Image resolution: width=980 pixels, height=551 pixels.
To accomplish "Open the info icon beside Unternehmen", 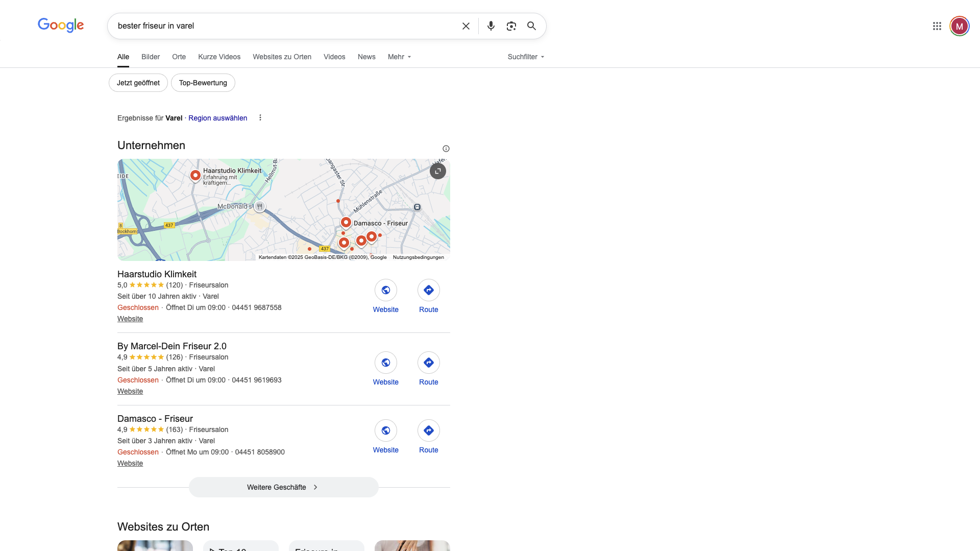I will (446, 148).
